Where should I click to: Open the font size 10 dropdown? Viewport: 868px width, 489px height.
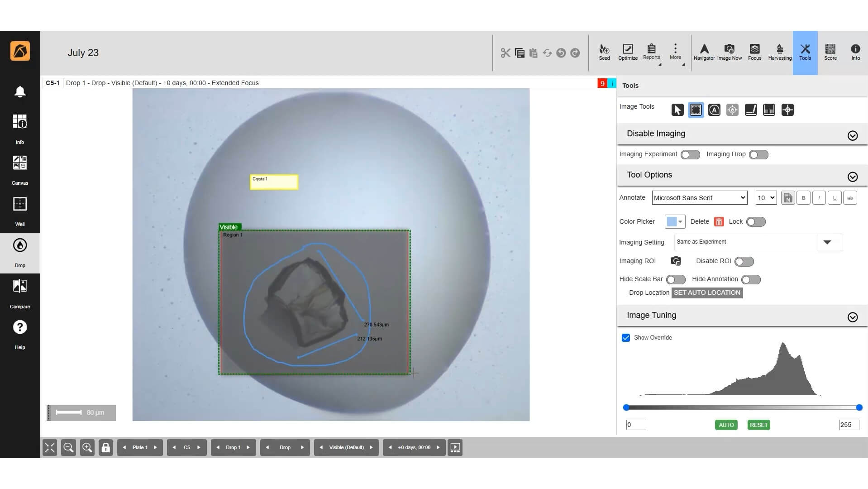point(766,198)
